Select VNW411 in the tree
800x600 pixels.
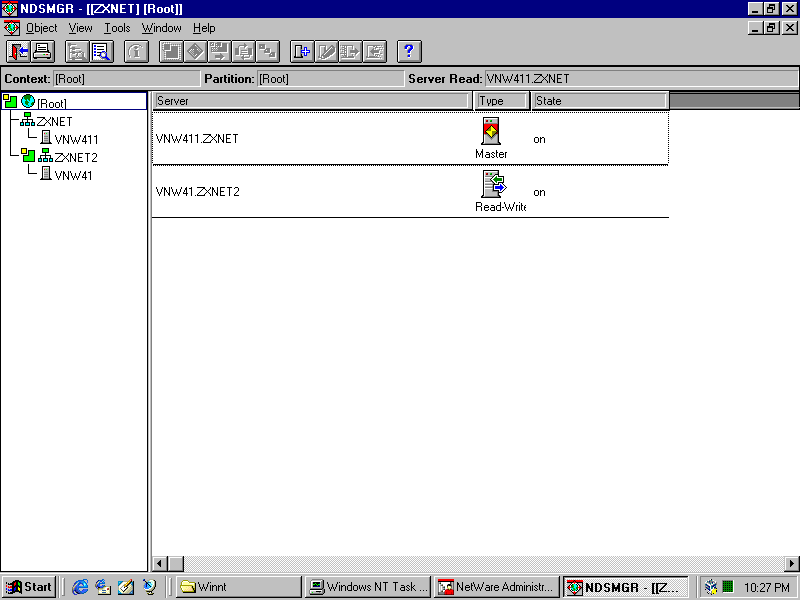tap(77, 140)
